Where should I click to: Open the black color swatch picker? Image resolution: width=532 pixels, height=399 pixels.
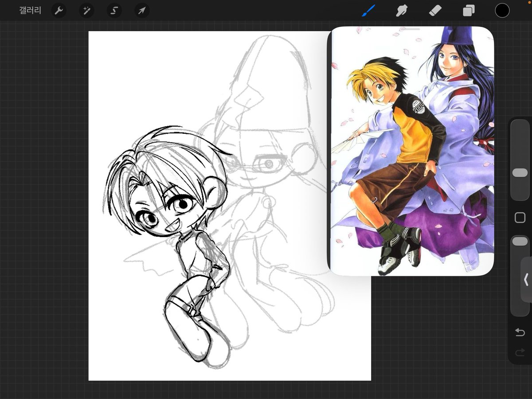point(502,10)
